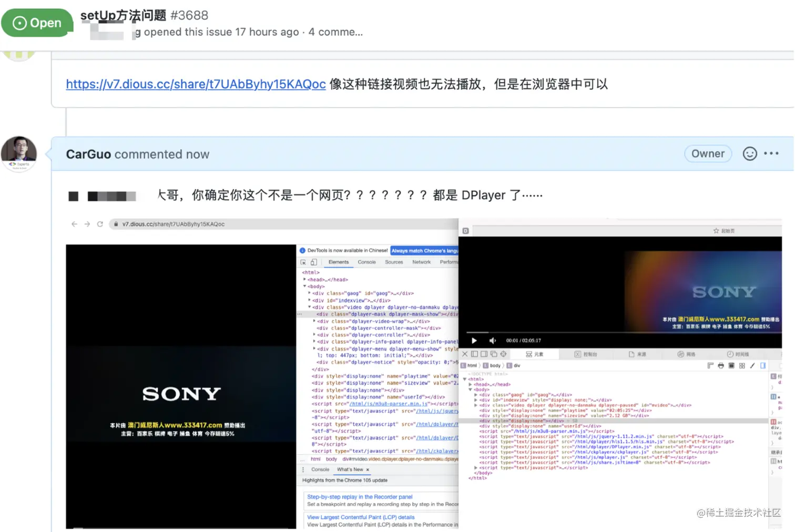The image size is (795, 532).
Task: Click the Safari inspector grid overlay icon
Action: [742, 365]
